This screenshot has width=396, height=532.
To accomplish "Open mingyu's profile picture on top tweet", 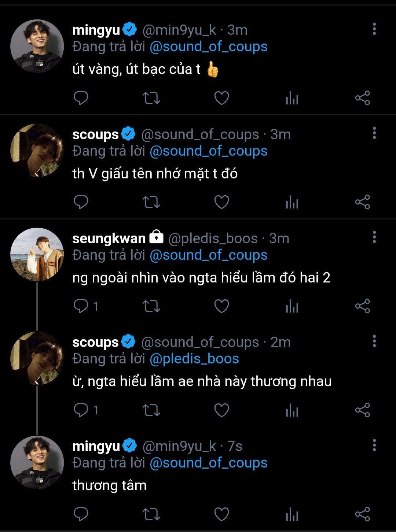I will pos(37,46).
